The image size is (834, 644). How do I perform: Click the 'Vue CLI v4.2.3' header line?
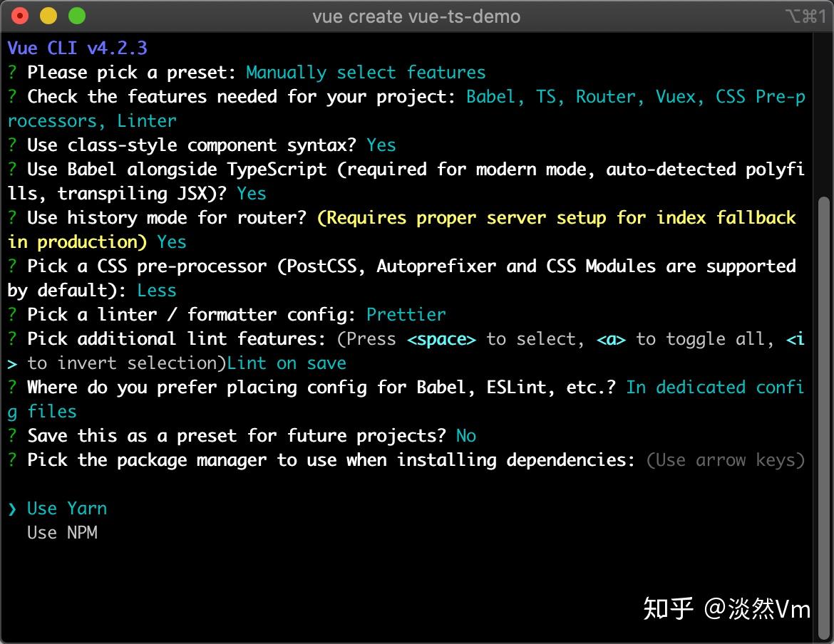point(77,48)
